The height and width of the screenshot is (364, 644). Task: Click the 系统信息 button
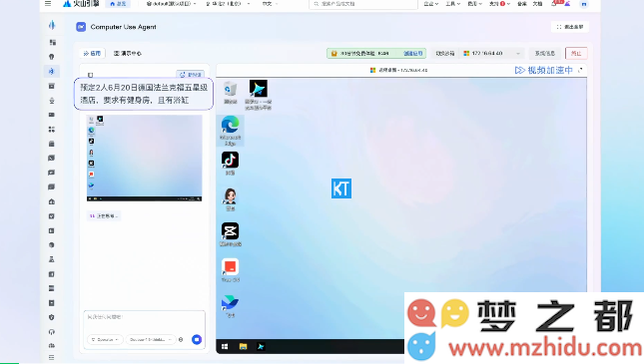(x=544, y=53)
